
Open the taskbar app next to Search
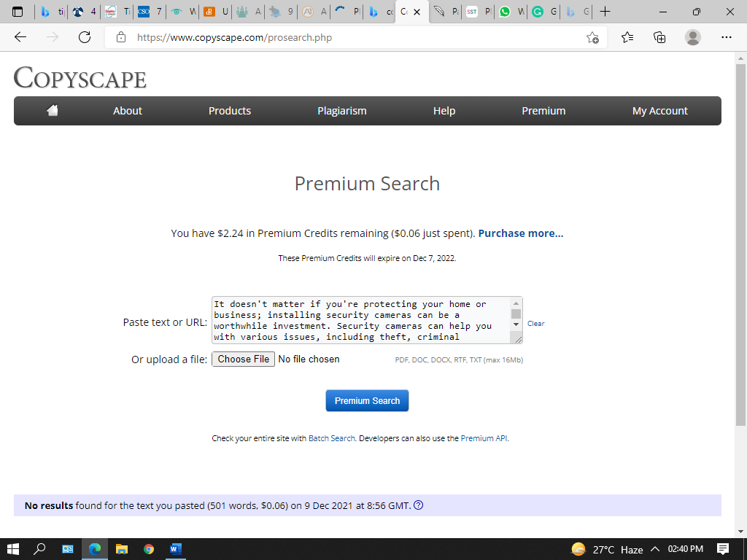[x=68, y=549]
